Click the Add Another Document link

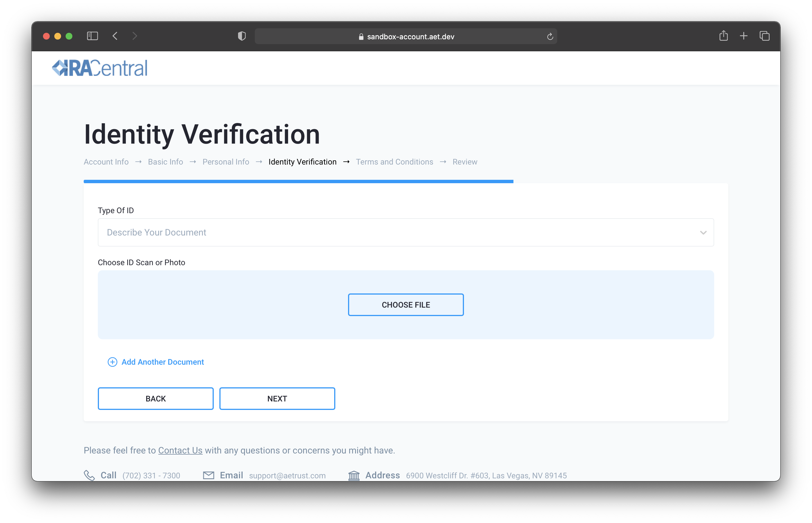[163, 362]
